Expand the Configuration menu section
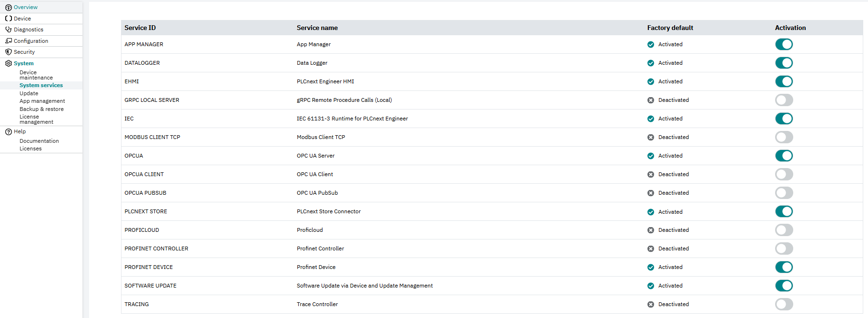The width and height of the screenshot is (868, 318). point(31,41)
